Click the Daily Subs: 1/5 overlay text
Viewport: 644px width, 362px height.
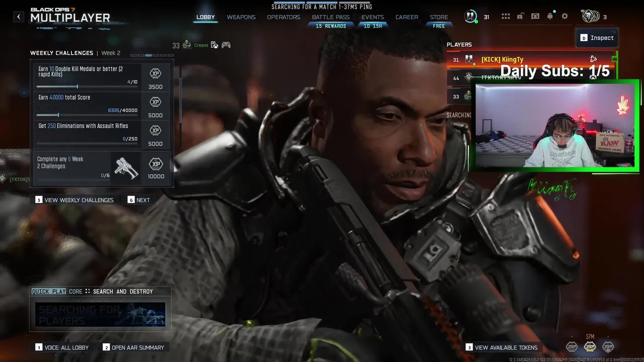[554, 71]
